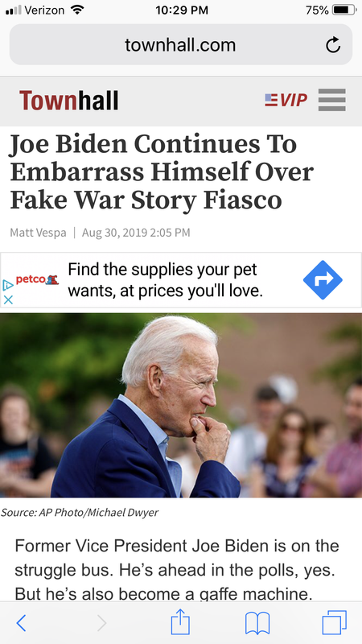Tap the townhall.com address bar
Image resolution: width=362 pixels, height=644 pixels.
tap(180, 45)
